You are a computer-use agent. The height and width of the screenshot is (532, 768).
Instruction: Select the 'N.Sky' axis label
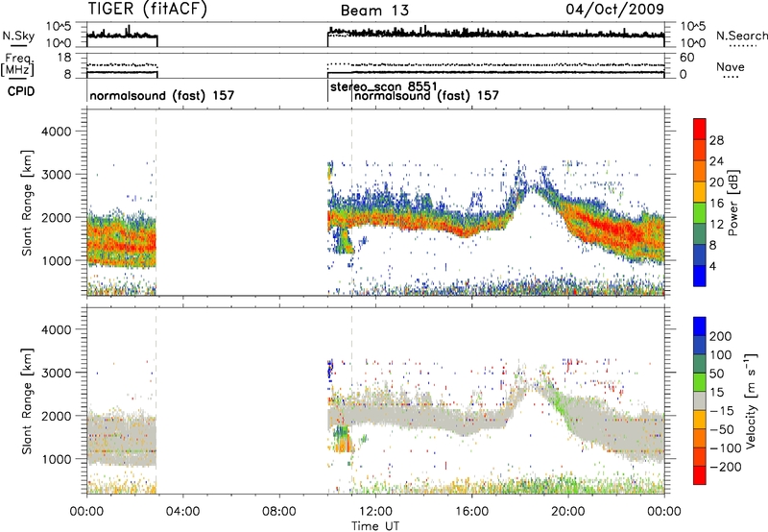pyautogui.click(x=18, y=36)
